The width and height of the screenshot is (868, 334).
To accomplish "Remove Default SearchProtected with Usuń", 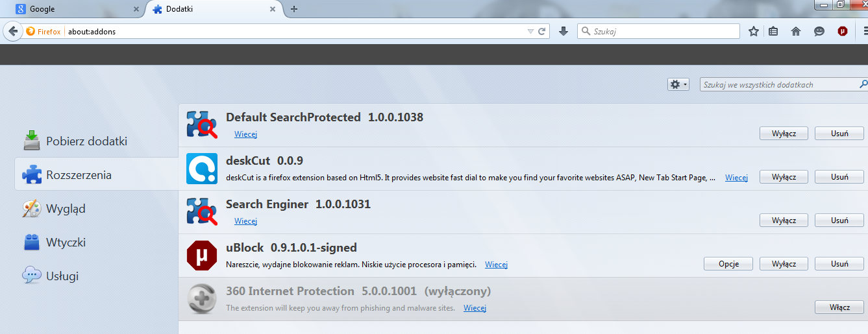I will [839, 134].
